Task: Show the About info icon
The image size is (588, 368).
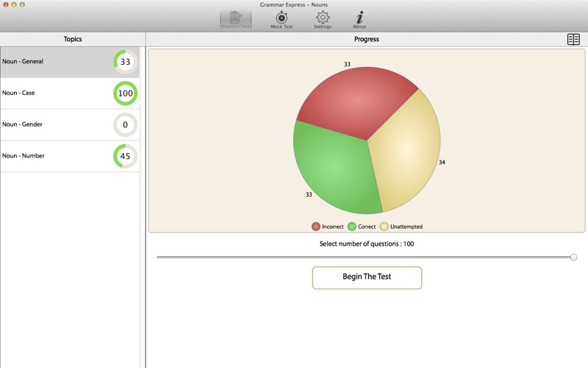Action: point(359,20)
